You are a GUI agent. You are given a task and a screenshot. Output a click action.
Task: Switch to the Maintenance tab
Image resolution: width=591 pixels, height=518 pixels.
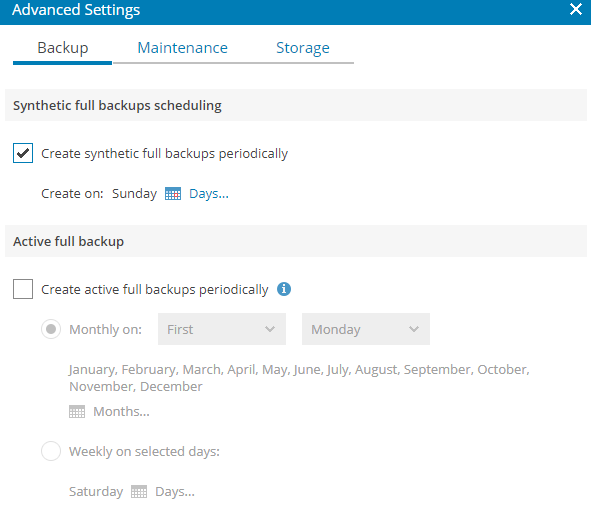pyautogui.click(x=182, y=48)
